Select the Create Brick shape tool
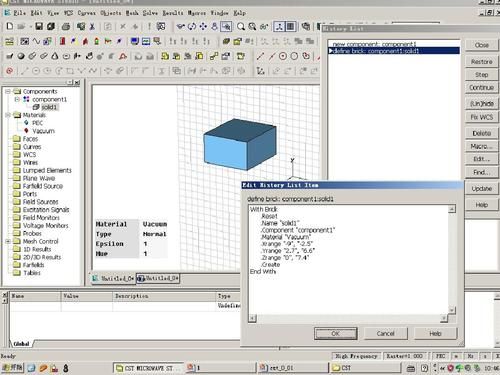This screenshot has height=375, width=500. [10, 56]
